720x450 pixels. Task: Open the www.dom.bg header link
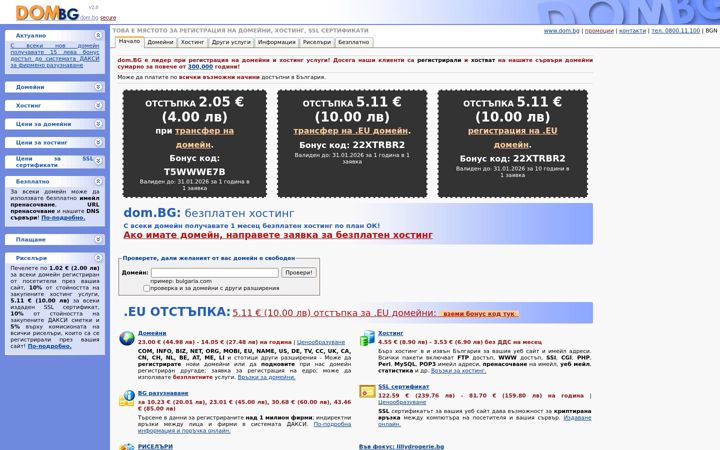562,31
